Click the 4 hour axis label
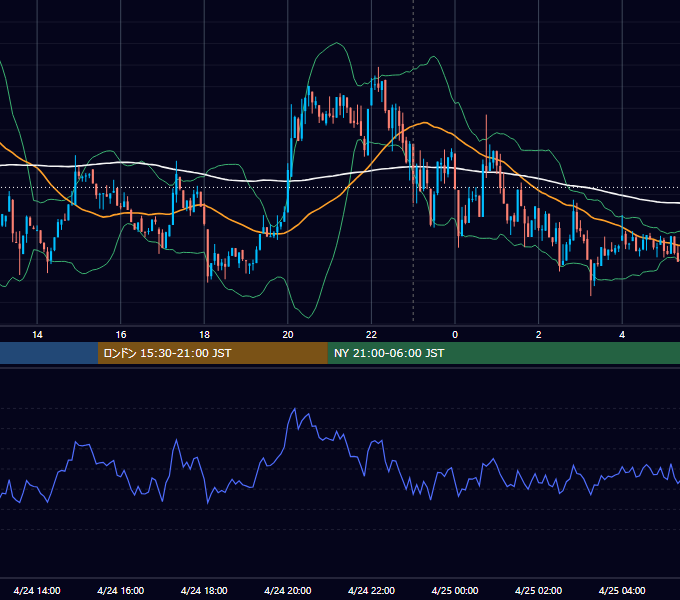 tap(622, 335)
